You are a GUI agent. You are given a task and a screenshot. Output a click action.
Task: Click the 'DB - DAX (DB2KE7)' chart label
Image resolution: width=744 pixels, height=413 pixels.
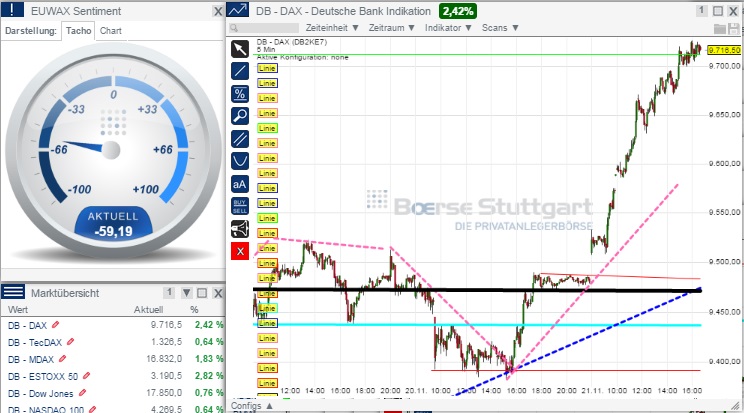coord(292,42)
